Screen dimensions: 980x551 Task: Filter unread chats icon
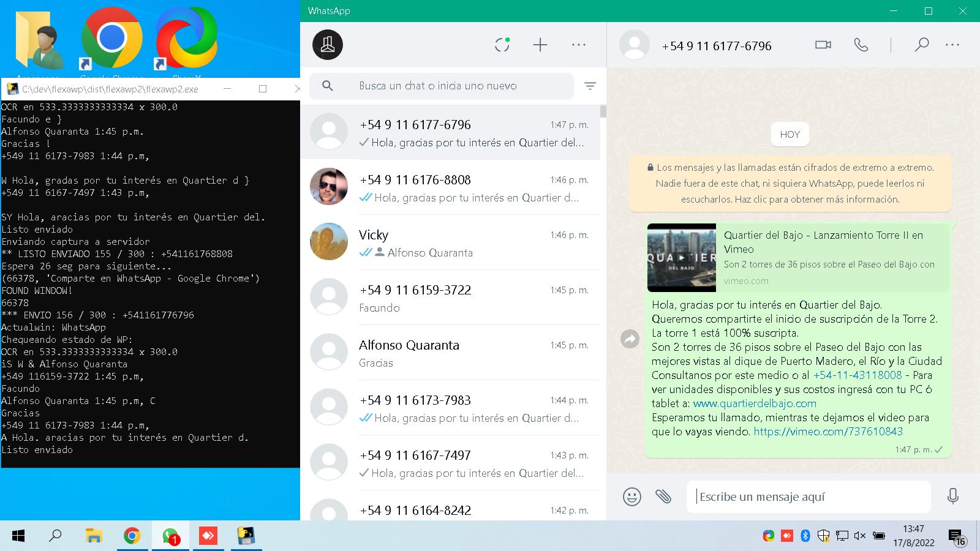(590, 86)
